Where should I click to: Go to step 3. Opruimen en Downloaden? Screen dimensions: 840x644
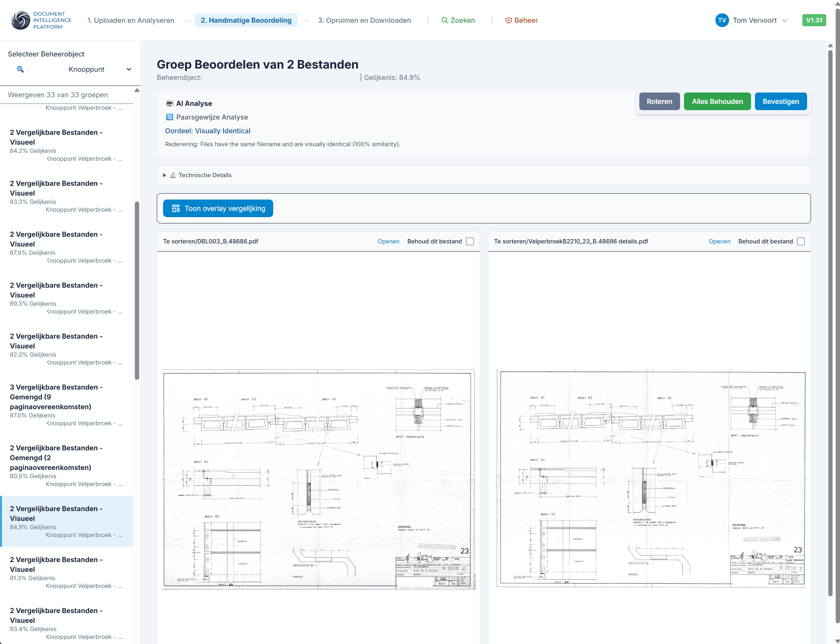(x=364, y=20)
